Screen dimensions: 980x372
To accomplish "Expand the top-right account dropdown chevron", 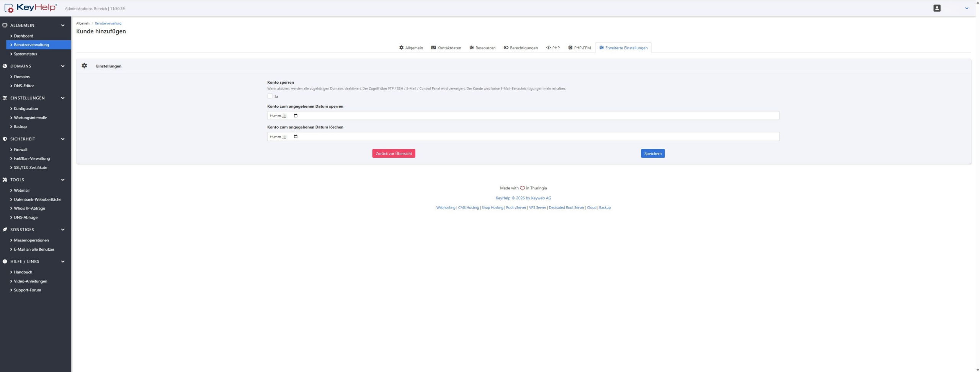I will (x=967, y=8).
